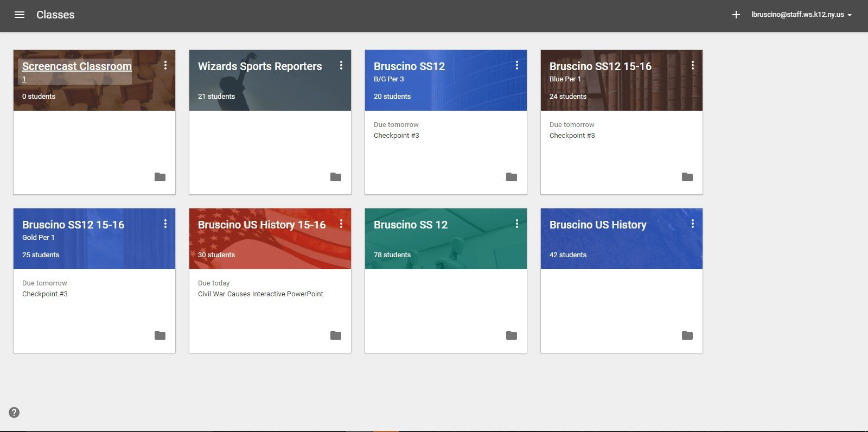This screenshot has width=868, height=432.
Task: Open three-dot menu on Blue Per 1 class
Action: click(693, 66)
